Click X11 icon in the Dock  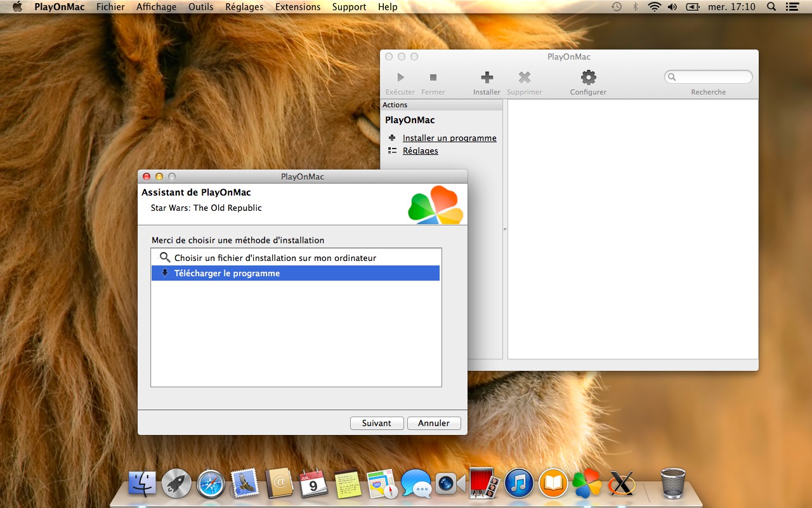point(622,484)
